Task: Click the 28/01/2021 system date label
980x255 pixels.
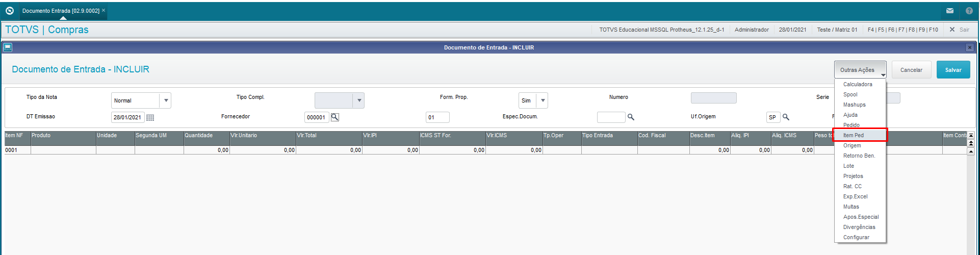Action: point(793,30)
